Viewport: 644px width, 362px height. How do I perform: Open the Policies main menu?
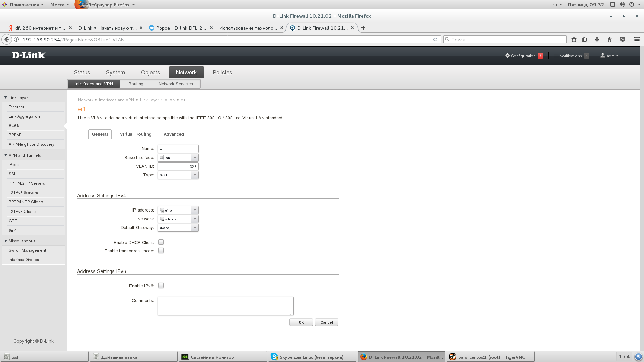[222, 72]
